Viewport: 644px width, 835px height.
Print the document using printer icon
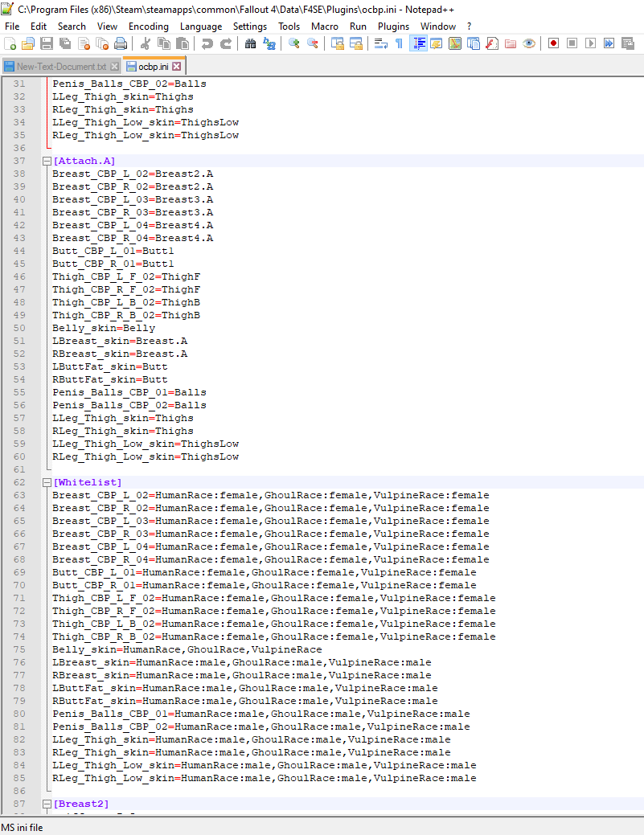(x=121, y=43)
